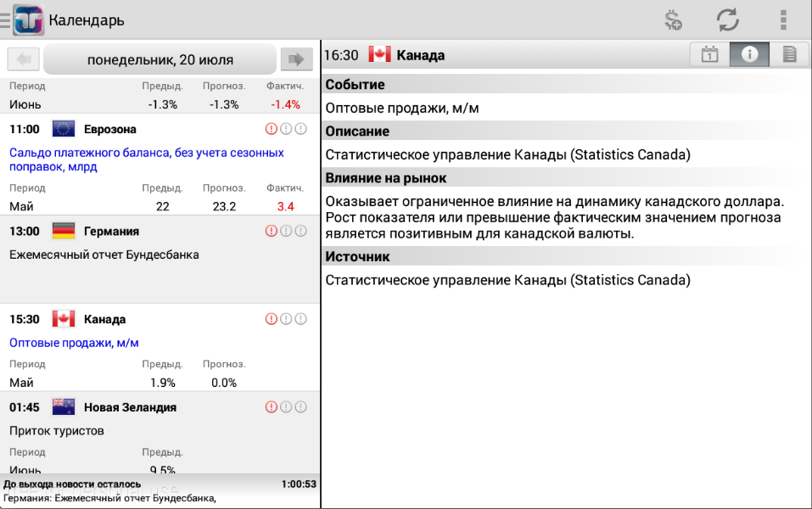
Task: Open Сальдо платежного баланса event link
Action: [x=147, y=159]
